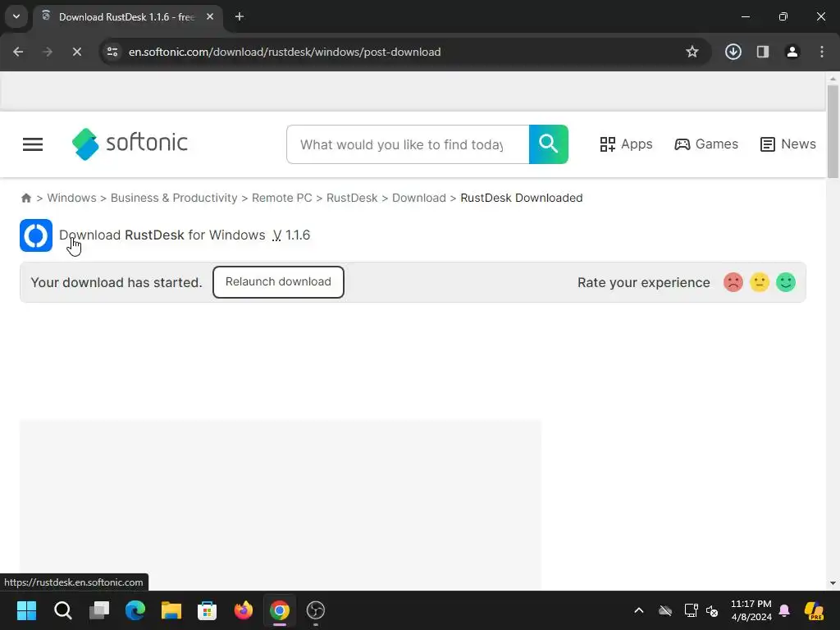The image size is (840, 630).
Task: Open network status tray icon
Action: click(691, 610)
